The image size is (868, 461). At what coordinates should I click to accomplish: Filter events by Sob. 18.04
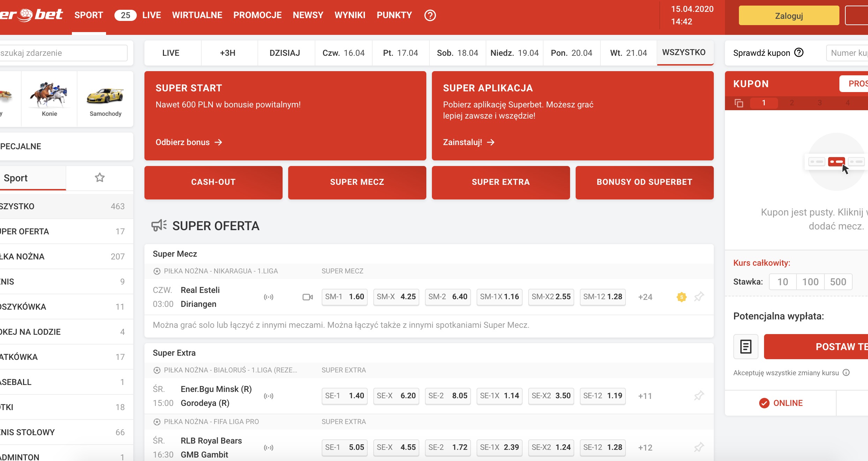(x=457, y=53)
